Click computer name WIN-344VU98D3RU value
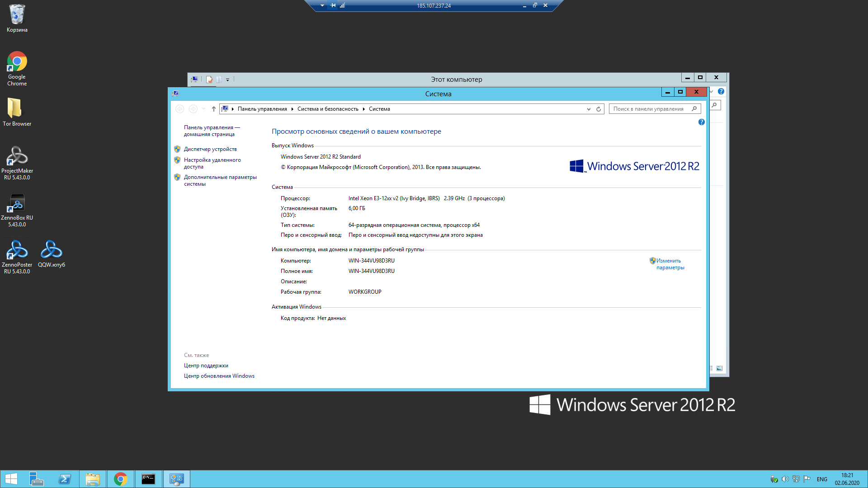Viewport: 868px width, 488px height. tap(371, 261)
